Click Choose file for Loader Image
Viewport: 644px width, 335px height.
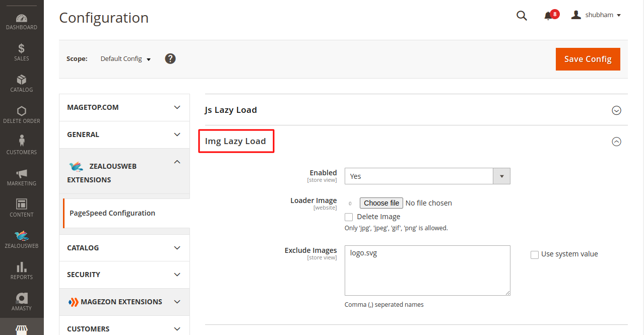pos(381,203)
